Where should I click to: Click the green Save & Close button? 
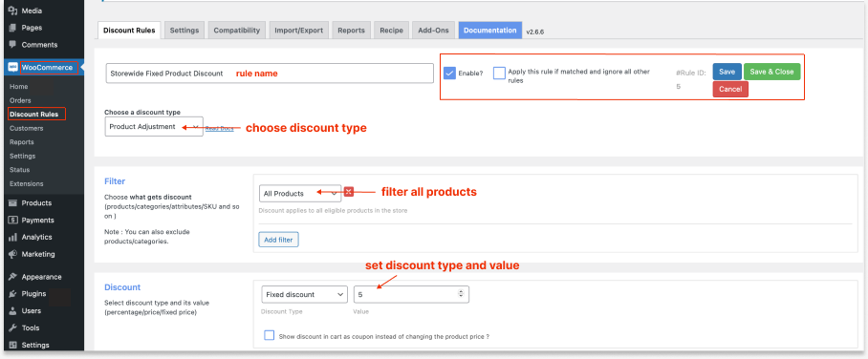pos(771,72)
